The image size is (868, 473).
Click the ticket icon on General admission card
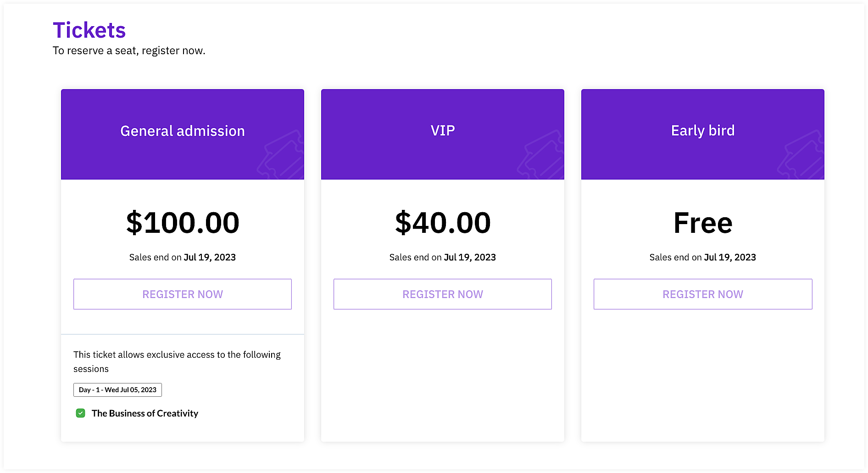pos(282,156)
